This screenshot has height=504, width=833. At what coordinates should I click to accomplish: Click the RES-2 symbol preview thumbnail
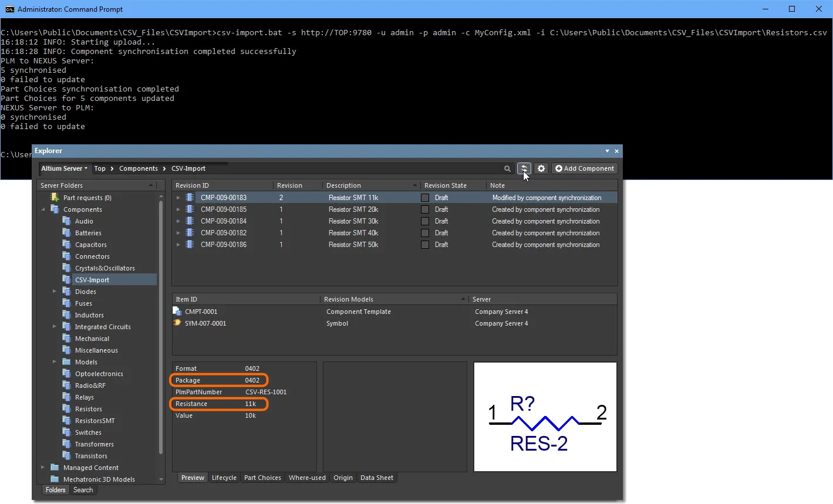coord(545,417)
